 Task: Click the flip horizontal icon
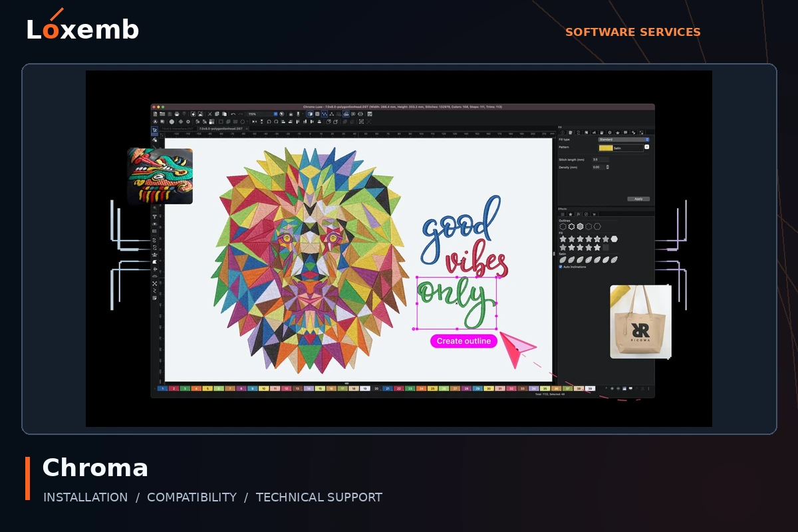pos(255,122)
